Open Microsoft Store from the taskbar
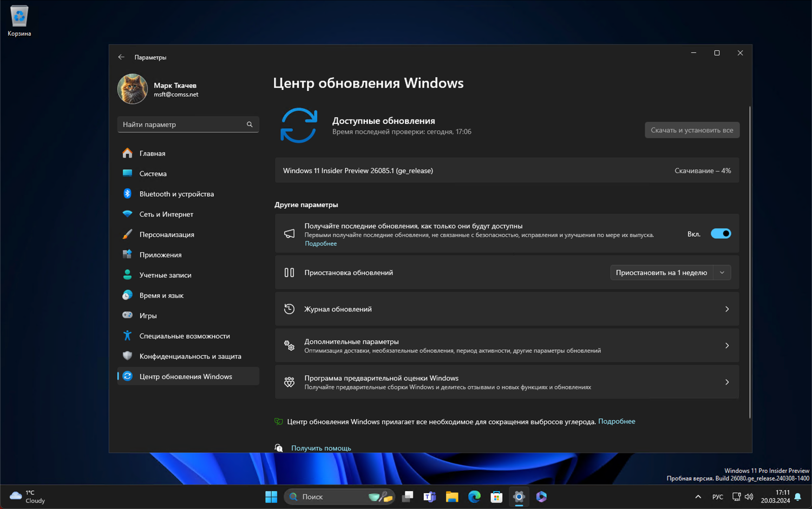The width and height of the screenshot is (812, 509). (x=496, y=497)
